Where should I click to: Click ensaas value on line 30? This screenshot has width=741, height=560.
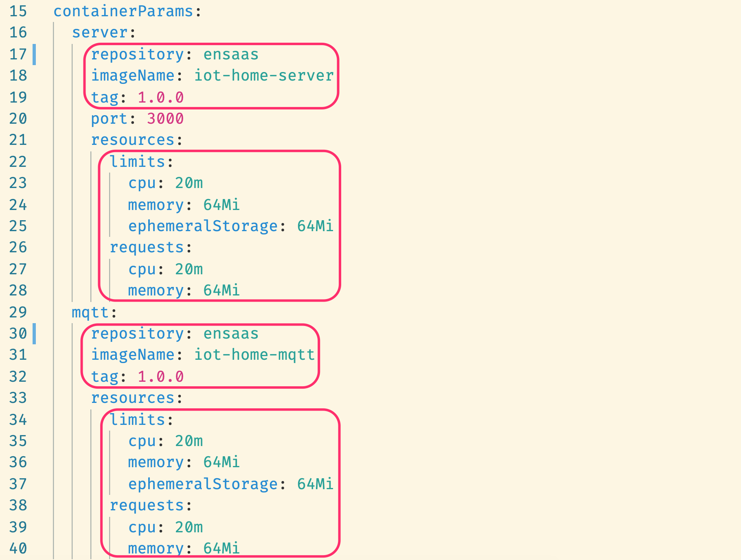click(x=231, y=334)
